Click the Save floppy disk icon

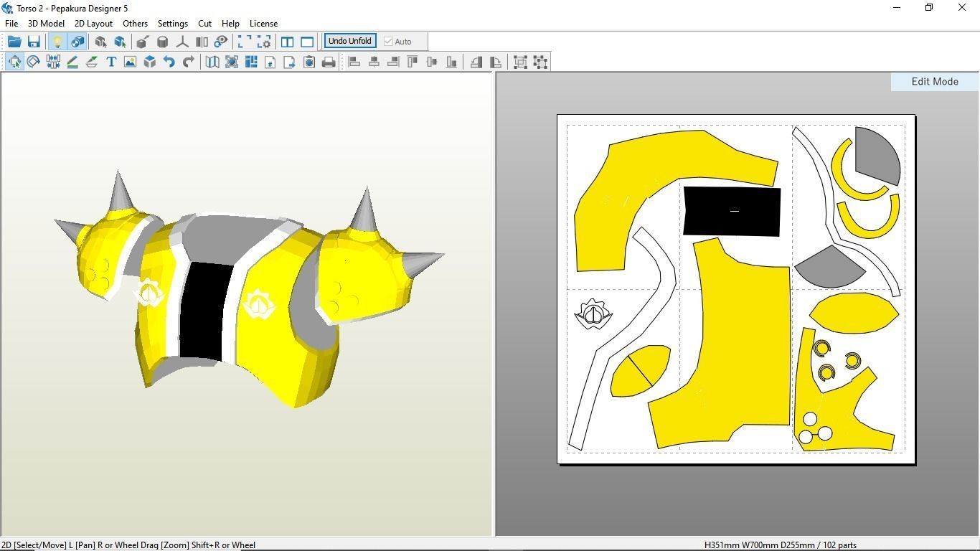[x=34, y=42]
